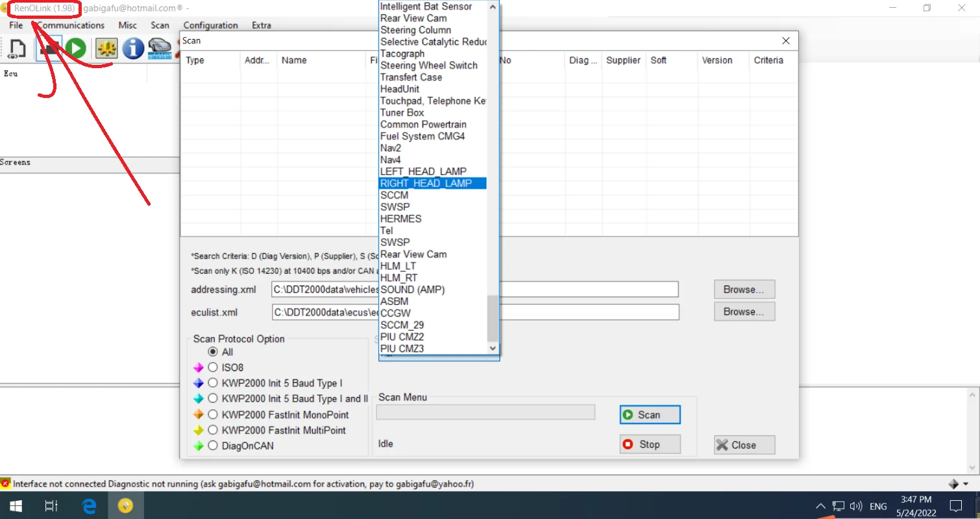The width and height of the screenshot is (980, 519).
Task: Open the Windows Start menu
Action: (x=15, y=505)
